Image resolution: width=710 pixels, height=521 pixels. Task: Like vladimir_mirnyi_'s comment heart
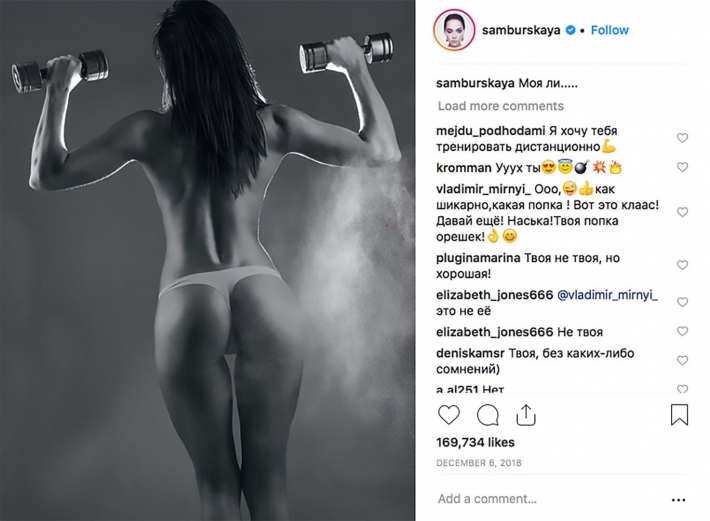coord(682,212)
